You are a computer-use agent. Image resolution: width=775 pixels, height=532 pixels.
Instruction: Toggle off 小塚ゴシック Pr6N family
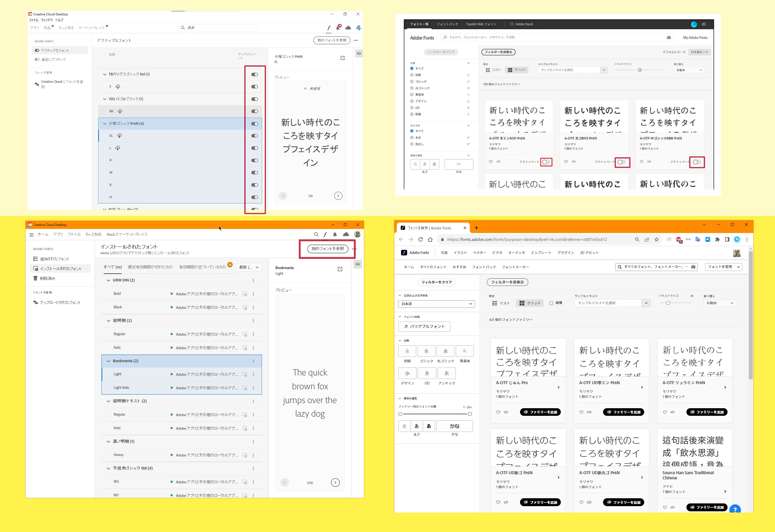[254, 124]
